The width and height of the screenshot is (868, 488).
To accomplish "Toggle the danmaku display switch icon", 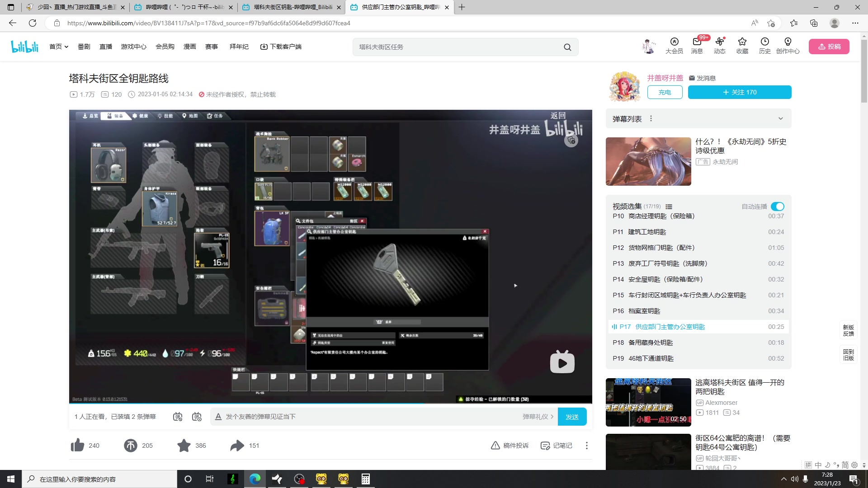I will click(x=178, y=417).
